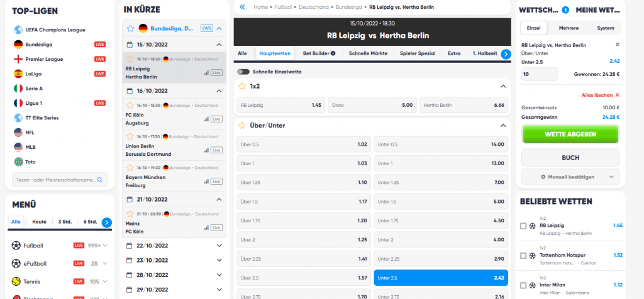Expand the Fußball sport menu chevron

[105, 246]
